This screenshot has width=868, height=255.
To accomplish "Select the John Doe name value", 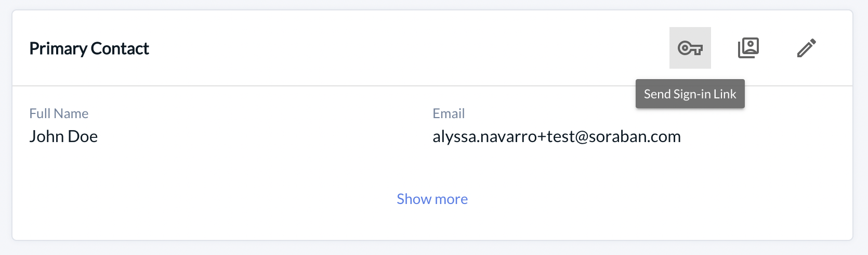I will click(63, 136).
